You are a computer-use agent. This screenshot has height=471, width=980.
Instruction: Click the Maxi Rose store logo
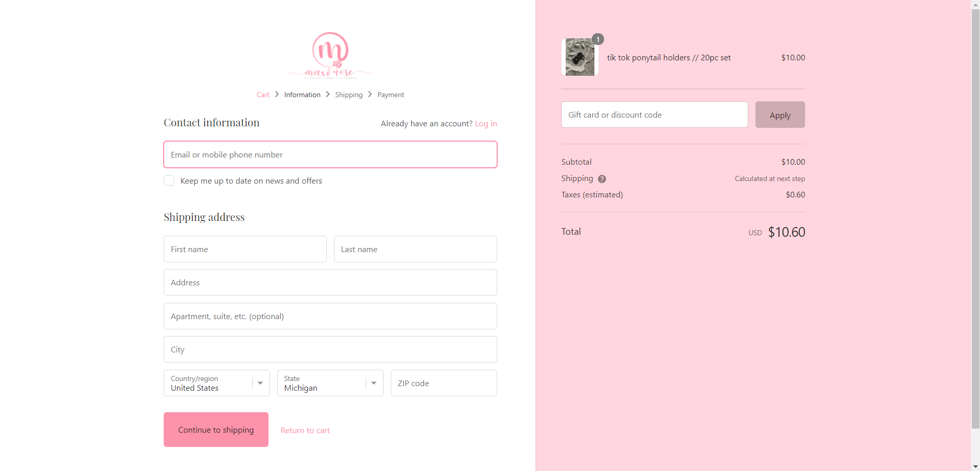[330, 55]
